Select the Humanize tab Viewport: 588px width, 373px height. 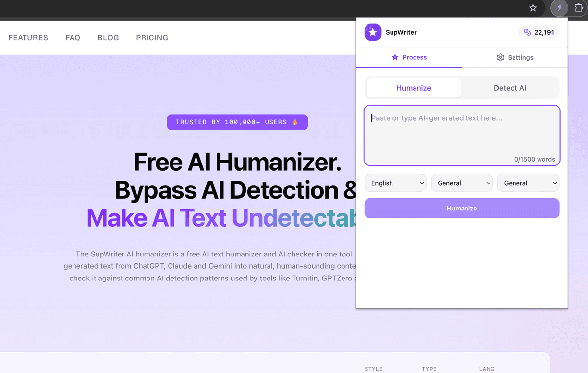(413, 88)
